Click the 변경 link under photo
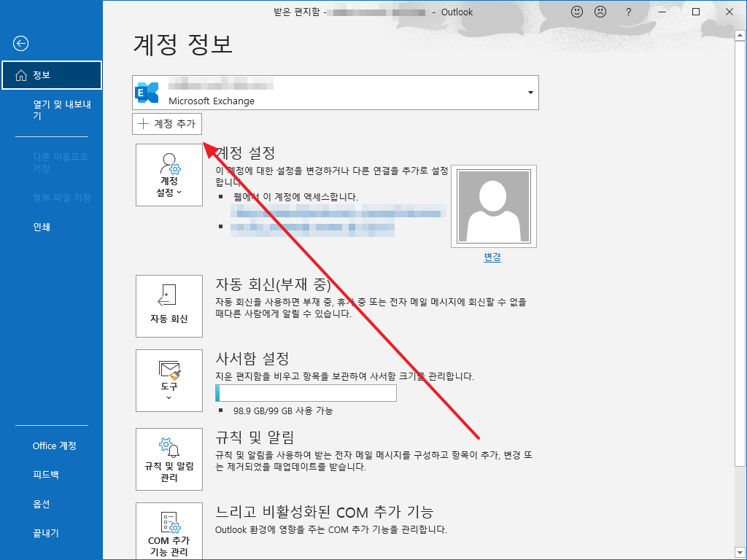This screenshot has height=560, width=747. tap(492, 257)
